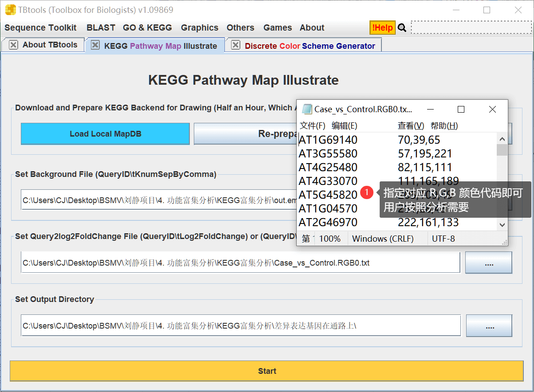The height and width of the screenshot is (392, 534).
Task: Open Notepad's 编辑(E) menu
Action: pyautogui.click(x=345, y=125)
